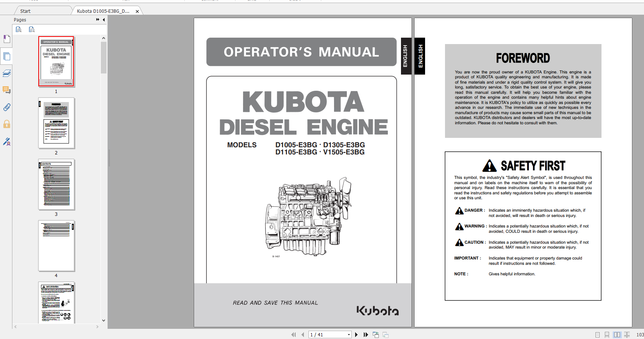The image size is (644, 339).
Task: Switch to the Start tab
Action: pos(25,11)
